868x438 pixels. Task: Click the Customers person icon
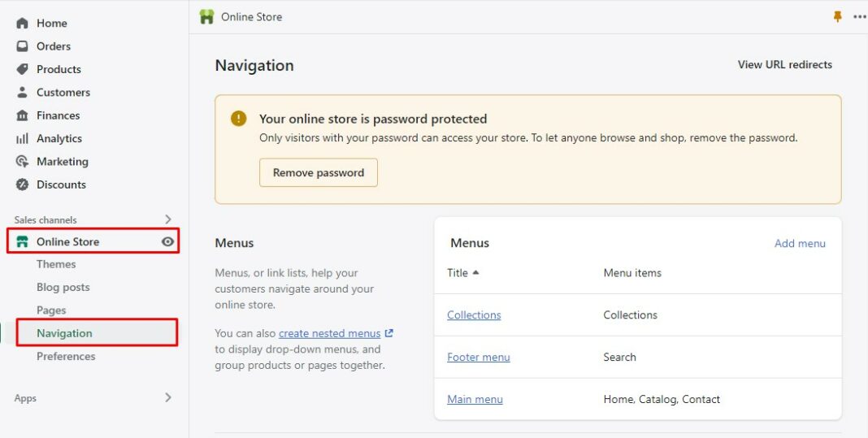pyautogui.click(x=22, y=93)
